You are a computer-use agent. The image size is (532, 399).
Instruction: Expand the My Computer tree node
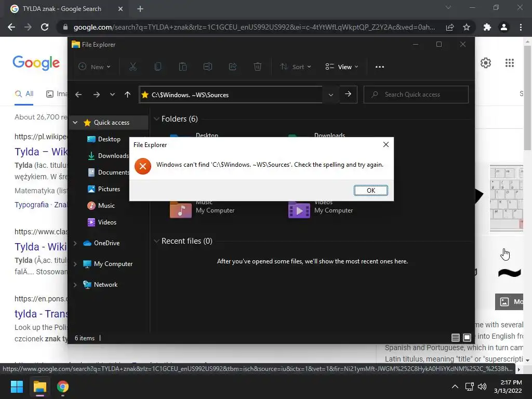(75, 263)
